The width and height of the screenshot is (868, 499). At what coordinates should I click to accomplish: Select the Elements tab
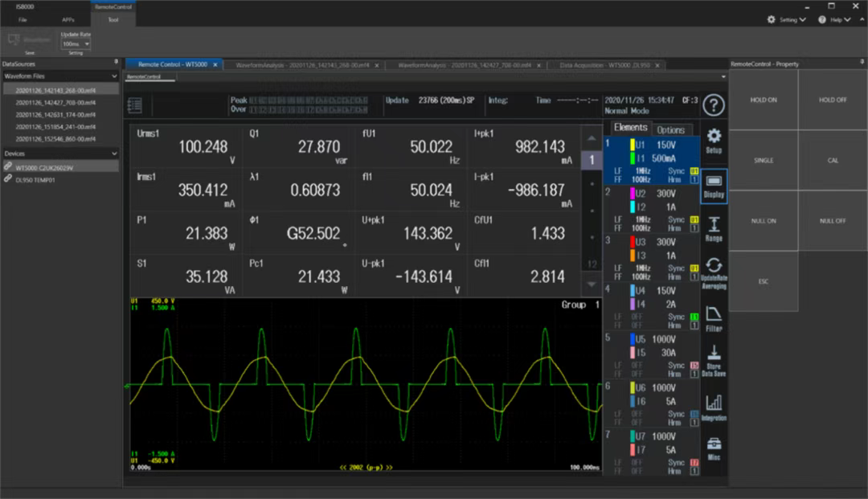click(630, 128)
